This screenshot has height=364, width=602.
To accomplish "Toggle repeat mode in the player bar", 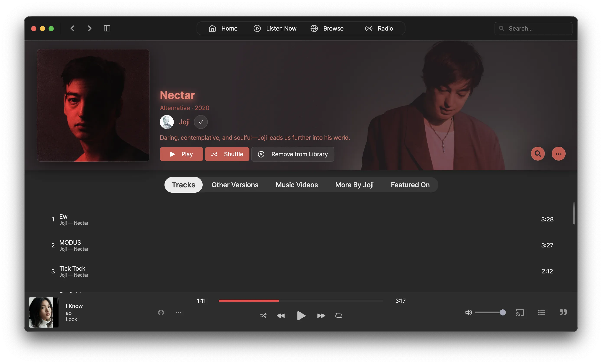I will pyautogui.click(x=338, y=316).
